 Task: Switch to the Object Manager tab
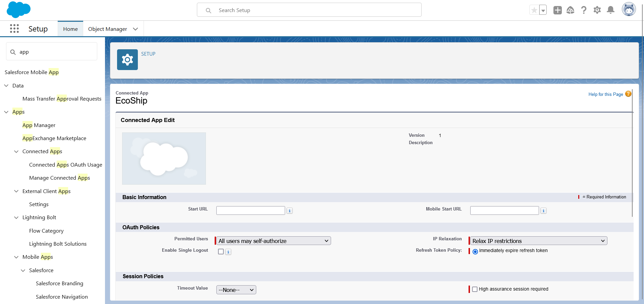107,29
